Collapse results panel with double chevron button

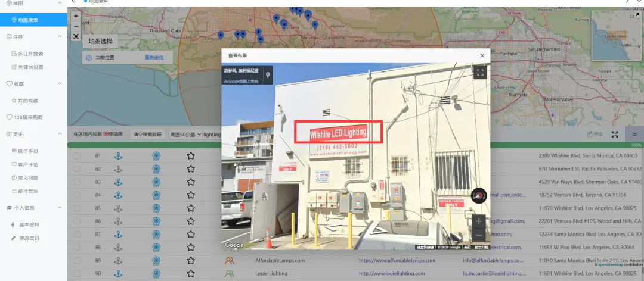(x=634, y=134)
